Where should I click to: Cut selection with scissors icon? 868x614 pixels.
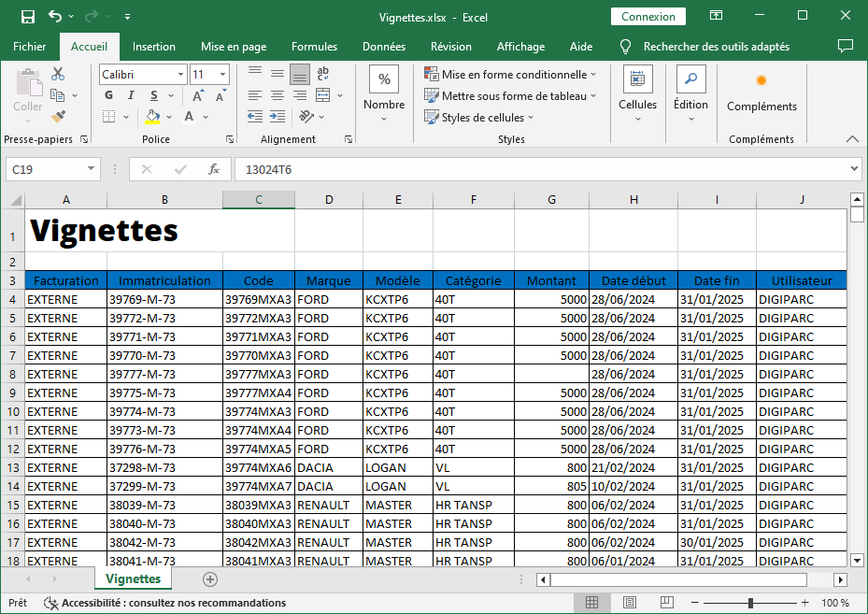(x=58, y=74)
